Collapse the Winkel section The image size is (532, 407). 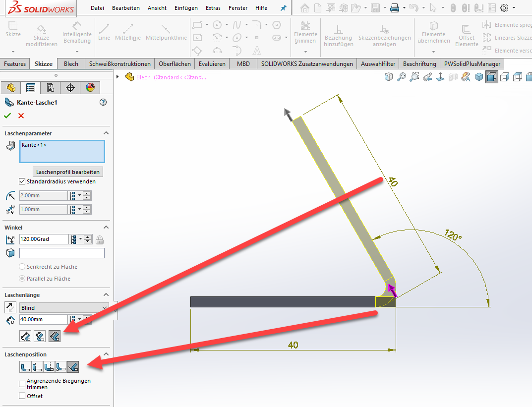[x=106, y=228]
